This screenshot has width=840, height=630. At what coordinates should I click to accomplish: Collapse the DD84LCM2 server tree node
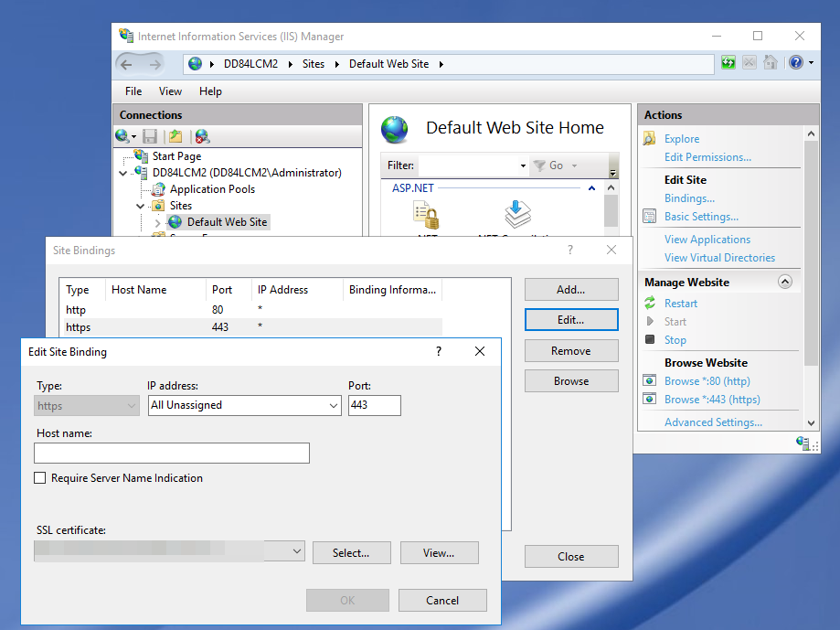pyautogui.click(x=123, y=173)
